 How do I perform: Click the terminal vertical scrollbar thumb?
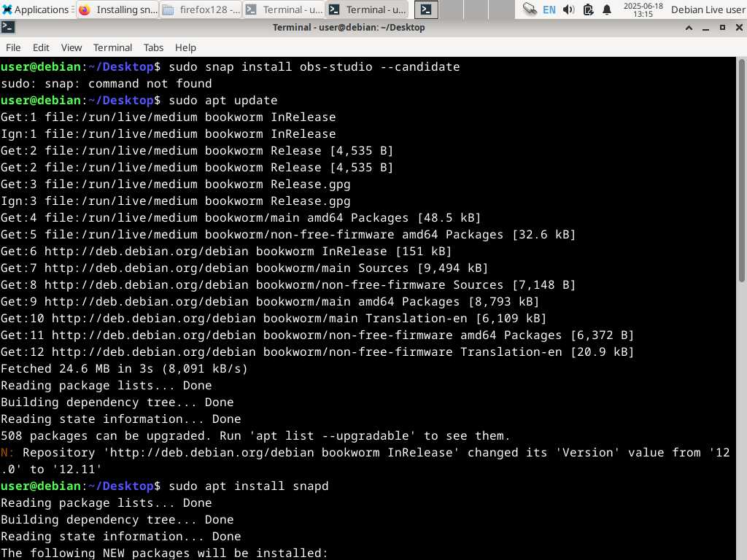click(742, 171)
